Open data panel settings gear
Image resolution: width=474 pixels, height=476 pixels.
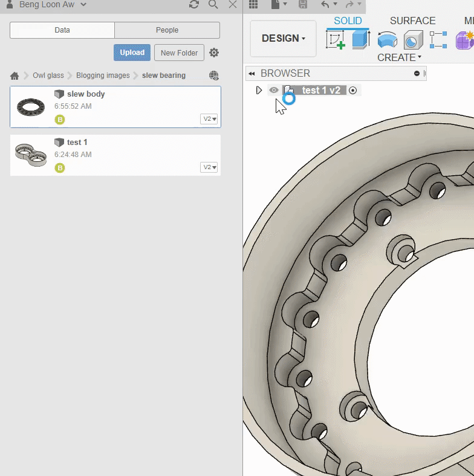(x=214, y=53)
